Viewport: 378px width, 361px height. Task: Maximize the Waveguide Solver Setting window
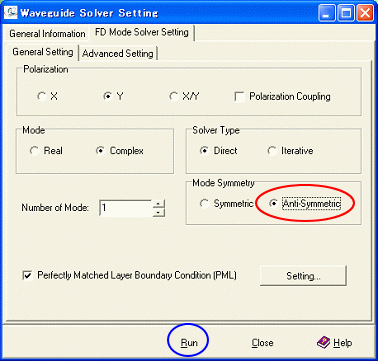tap(346, 14)
